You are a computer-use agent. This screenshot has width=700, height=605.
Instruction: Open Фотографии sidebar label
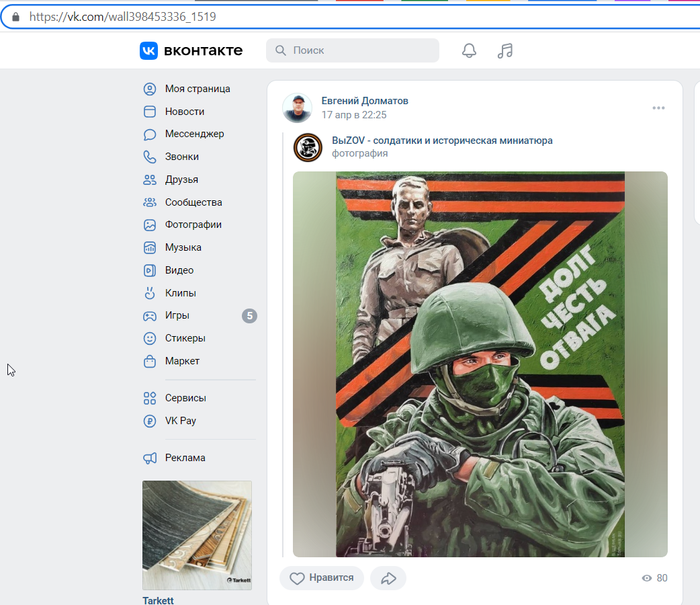[193, 225]
